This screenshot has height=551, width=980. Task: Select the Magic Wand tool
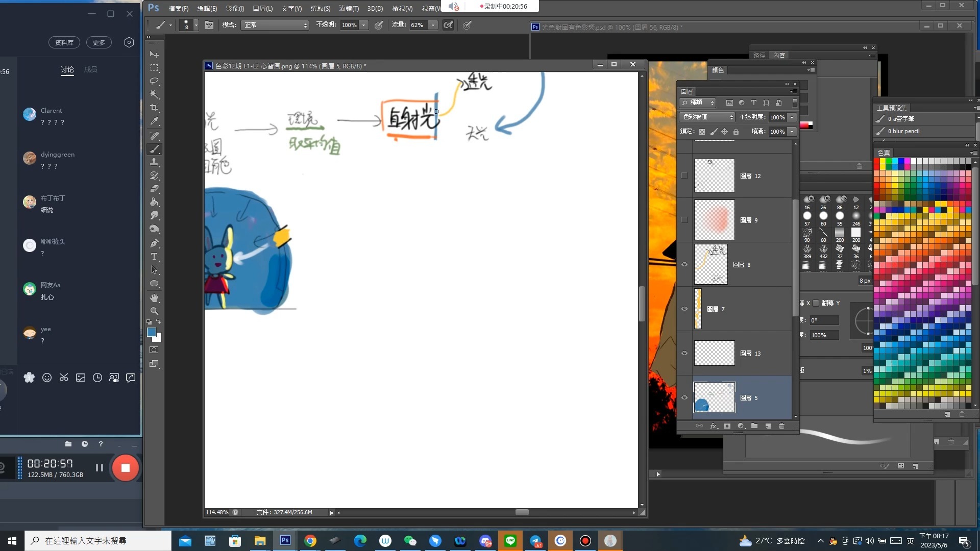coord(154,94)
